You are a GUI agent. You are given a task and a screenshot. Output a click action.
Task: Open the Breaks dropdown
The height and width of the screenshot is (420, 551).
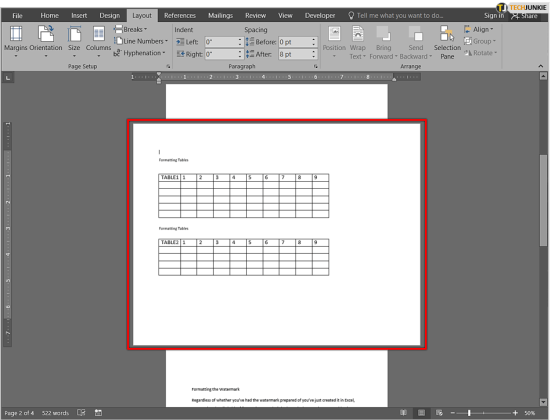tap(131, 29)
